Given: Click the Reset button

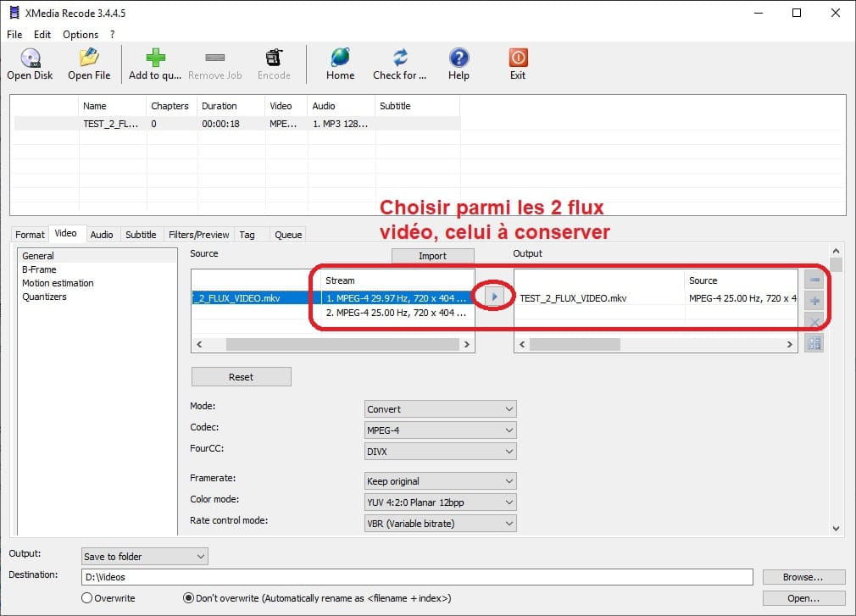Looking at the screenshot, I should click(x=241, y=377).
